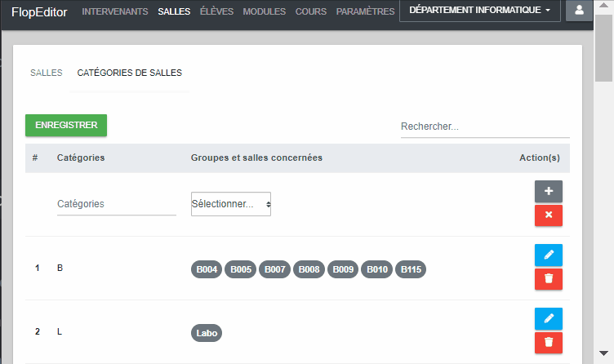Open the user profile icon
This screenshot has width=614, height=364.
tap(579, 11)
